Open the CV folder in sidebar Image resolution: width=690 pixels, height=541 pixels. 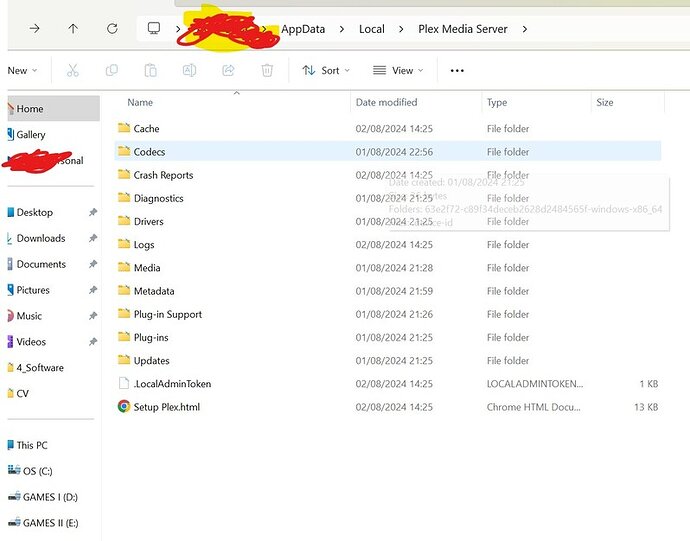click(x=22, y=394)
